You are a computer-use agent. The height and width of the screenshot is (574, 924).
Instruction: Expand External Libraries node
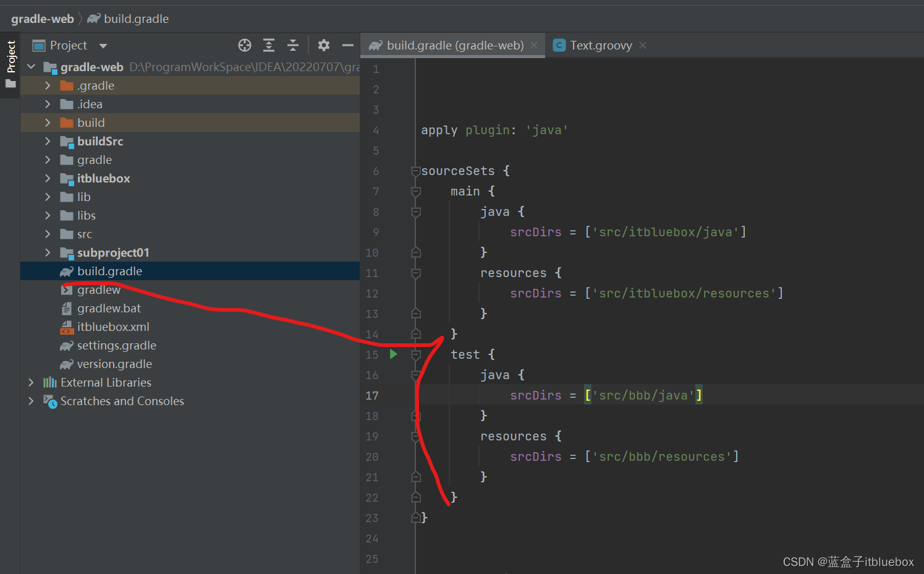tap(31, 382)
